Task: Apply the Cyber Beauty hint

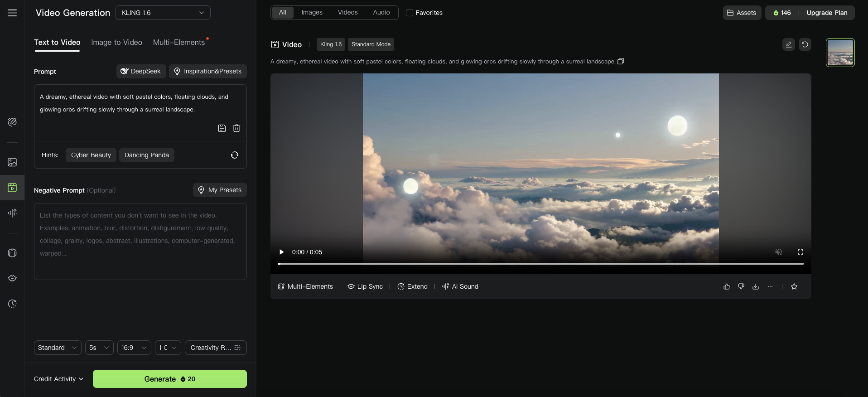Action: (91, 155)
